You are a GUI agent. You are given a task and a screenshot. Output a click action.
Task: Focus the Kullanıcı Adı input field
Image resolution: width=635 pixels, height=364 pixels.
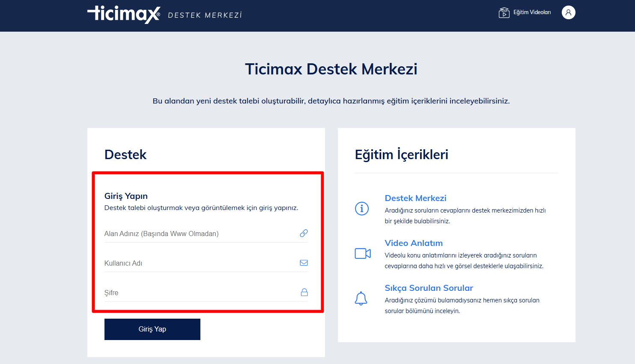(x=206, y=263)
